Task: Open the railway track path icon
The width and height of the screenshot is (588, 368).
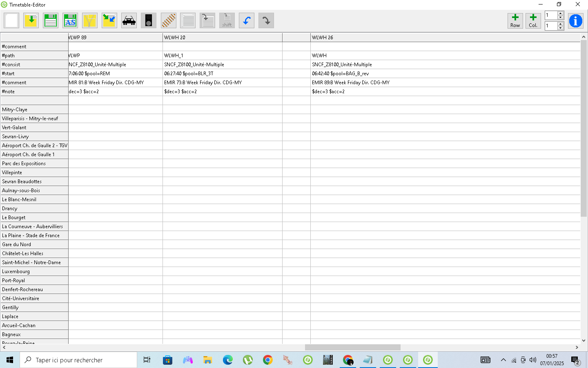Action: (168, 20)
